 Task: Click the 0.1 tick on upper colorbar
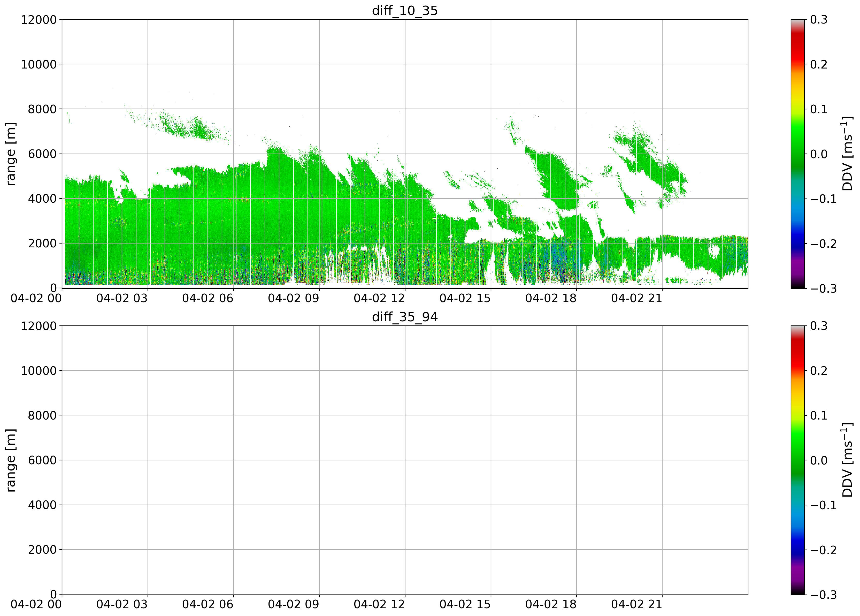[x=819, y=109]
